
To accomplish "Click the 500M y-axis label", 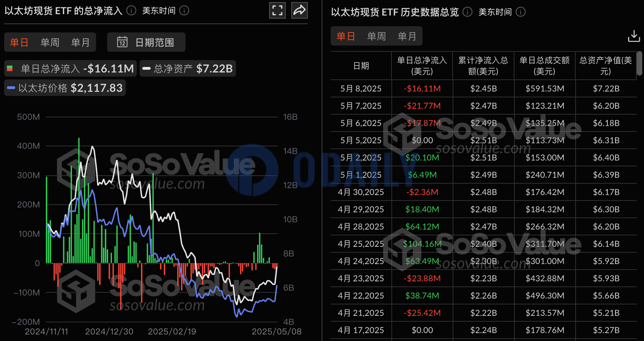I will (x=28, y=117).
